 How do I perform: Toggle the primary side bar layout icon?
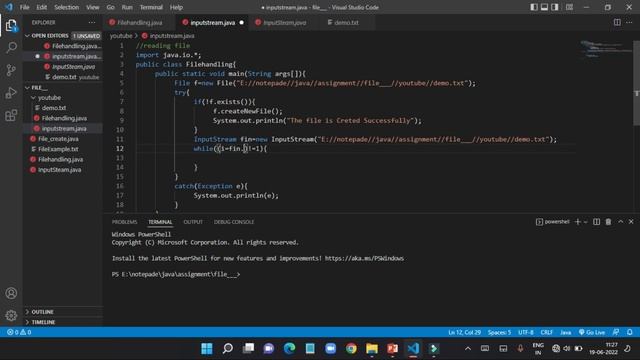(534, 7)
